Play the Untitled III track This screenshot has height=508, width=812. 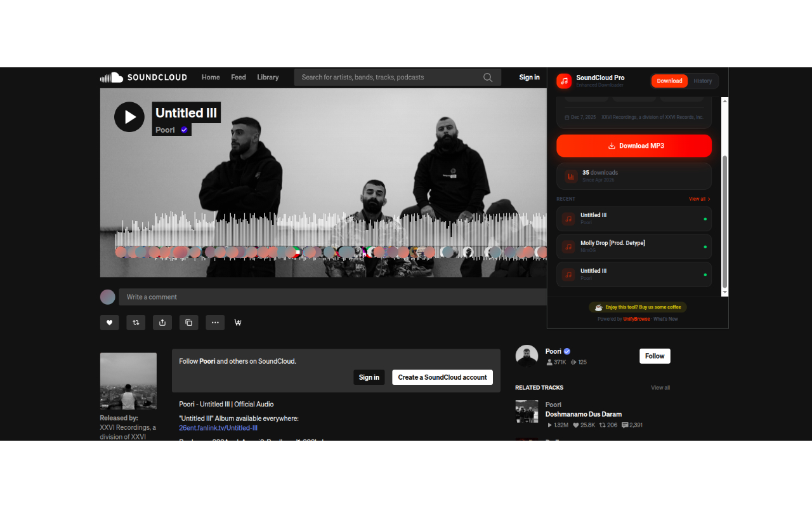(129, 117)
